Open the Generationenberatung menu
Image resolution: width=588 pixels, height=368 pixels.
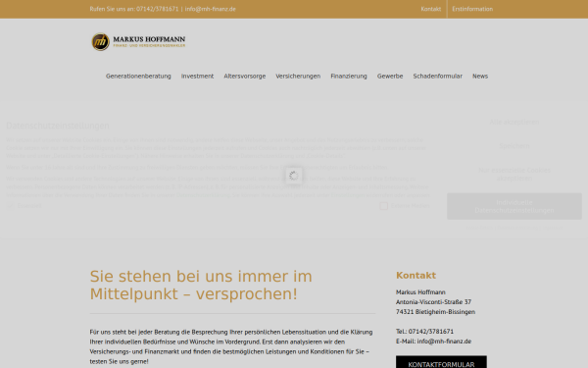[138, 77]
